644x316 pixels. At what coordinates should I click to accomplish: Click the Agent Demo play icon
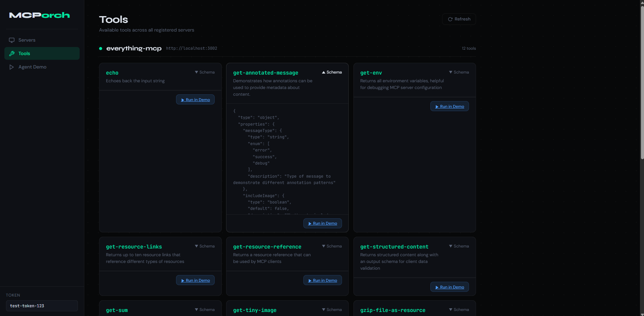pos(12,67)
